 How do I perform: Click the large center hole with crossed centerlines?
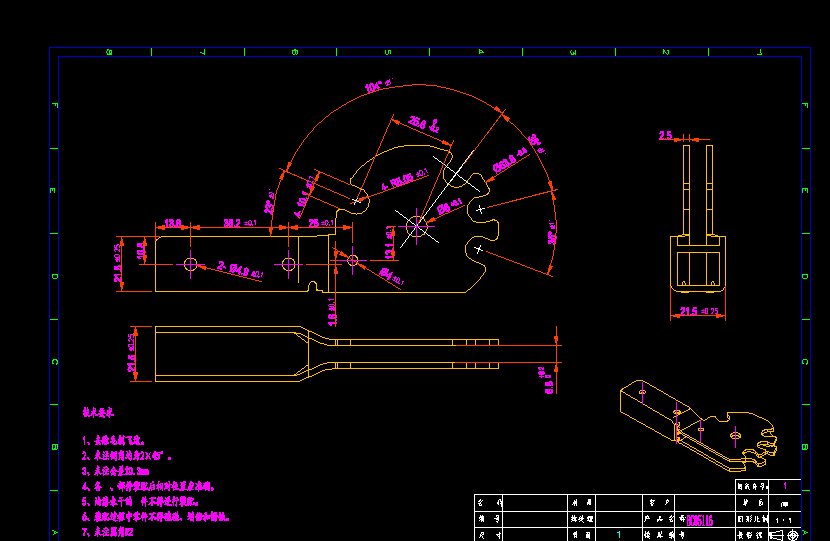pyautogui.click(x=415, y=227)
